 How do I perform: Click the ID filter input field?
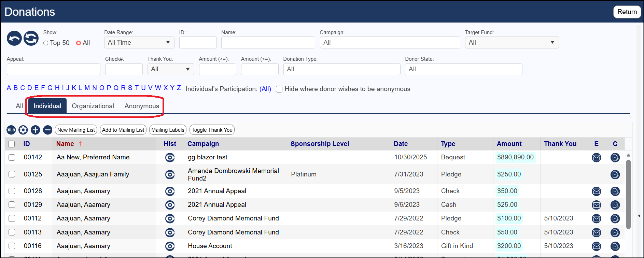[x=198, y=43]
